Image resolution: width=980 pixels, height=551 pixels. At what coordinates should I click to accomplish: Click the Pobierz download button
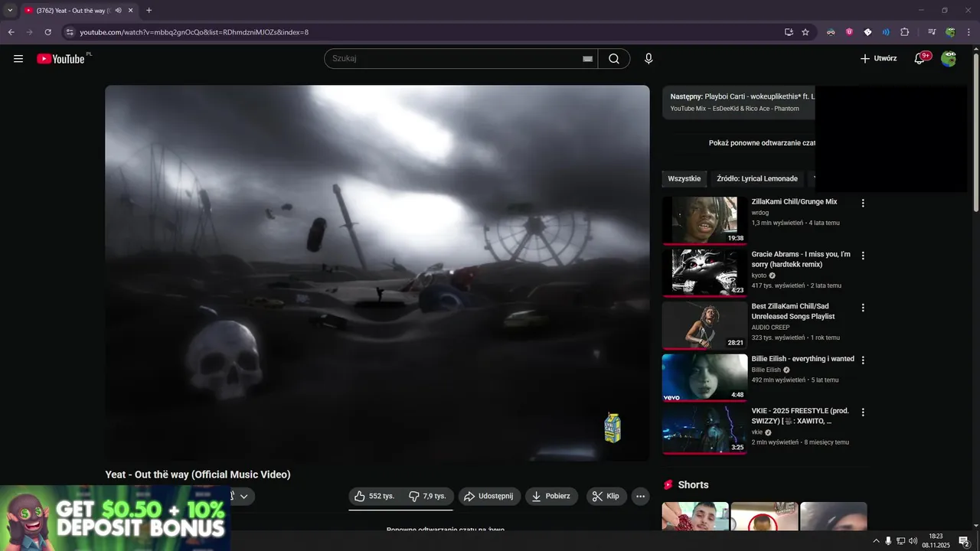coord(551,496)
